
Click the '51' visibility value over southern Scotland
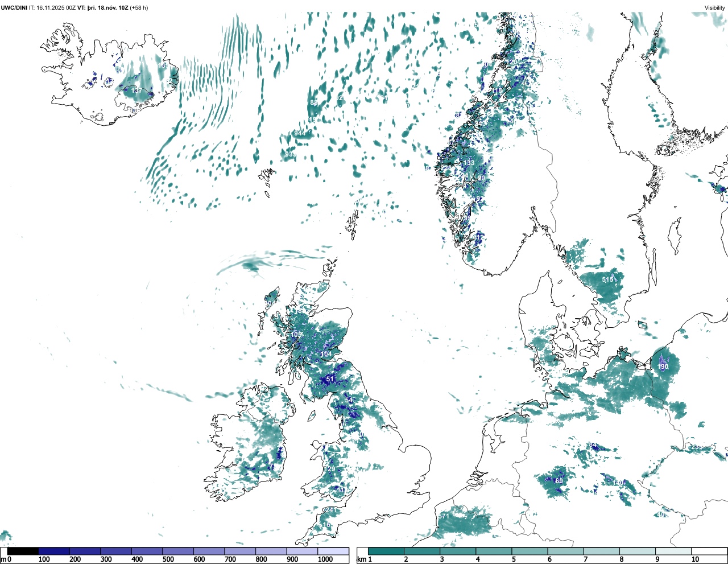coord(330,379)
